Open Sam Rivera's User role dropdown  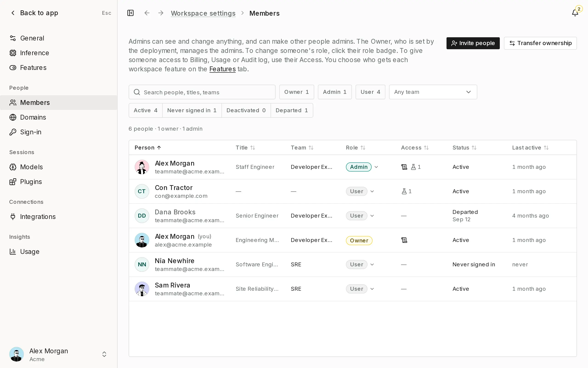click(360, 289)
